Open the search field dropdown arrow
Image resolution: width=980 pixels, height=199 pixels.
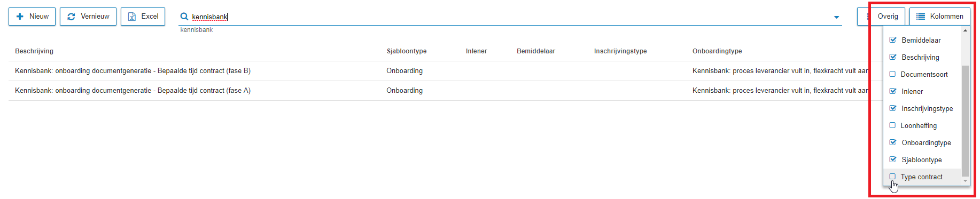[x=837, y=17]
